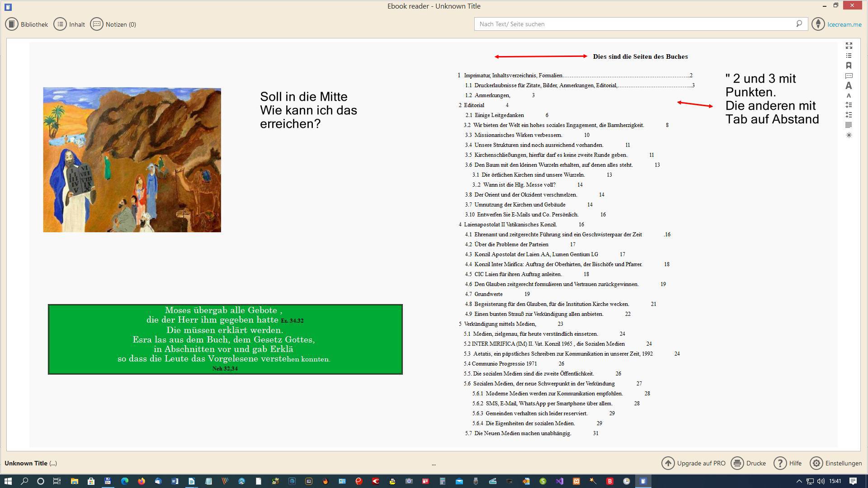Click the magnifier search icon
The image size is (868, 488).
(799, 24)
